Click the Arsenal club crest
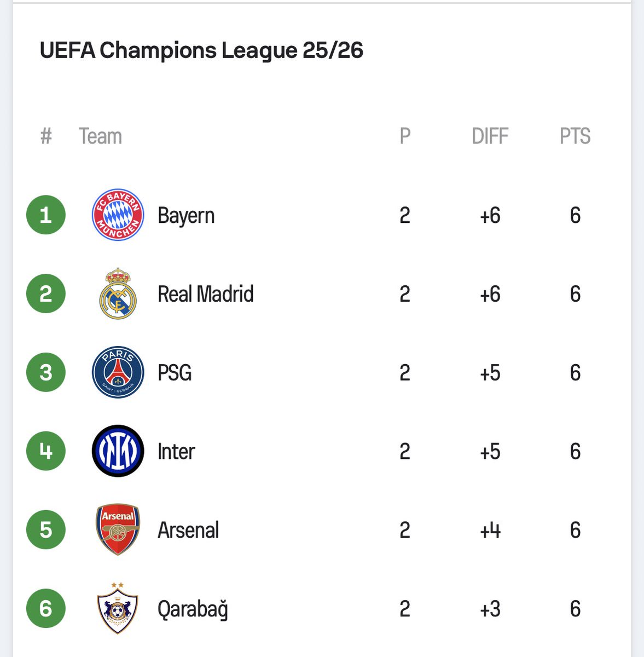The width and height of the screenshot is (644, 657). [118, 529]
